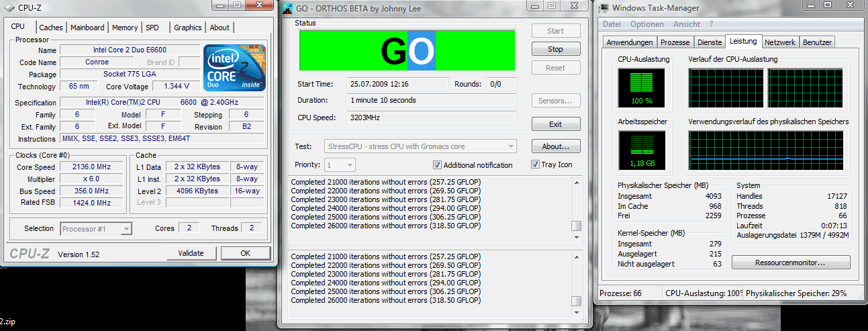Click the left CPU usage history graph

coord(727,87)
